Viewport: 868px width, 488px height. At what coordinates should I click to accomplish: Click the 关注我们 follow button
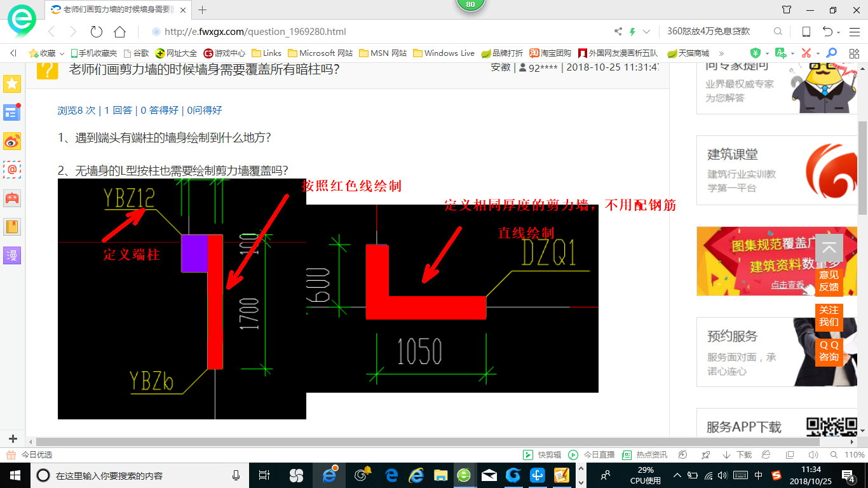[829, 316]
